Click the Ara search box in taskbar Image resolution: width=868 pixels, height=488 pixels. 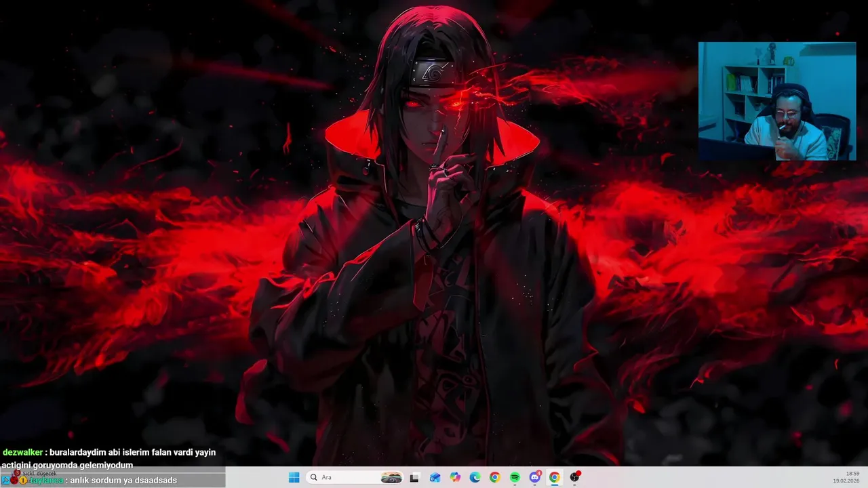pos(355,477)
